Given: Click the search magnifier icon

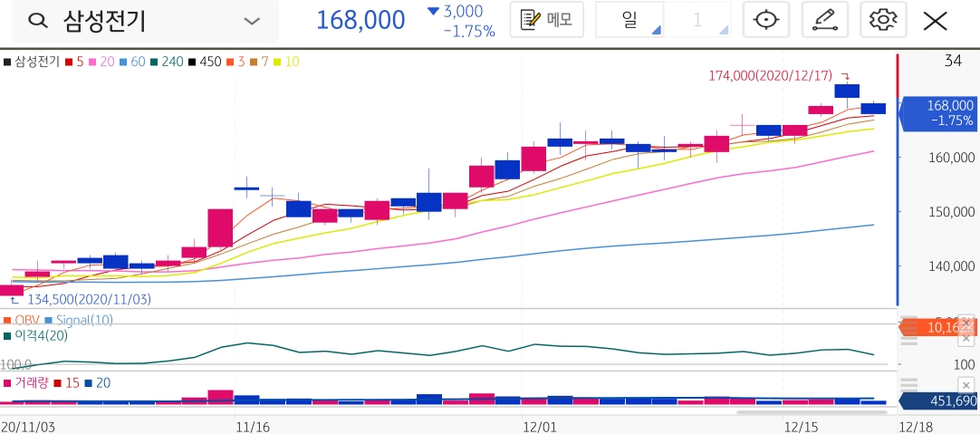Looking at the screenshot, I should pyautogui.click(x=39, y=21).
